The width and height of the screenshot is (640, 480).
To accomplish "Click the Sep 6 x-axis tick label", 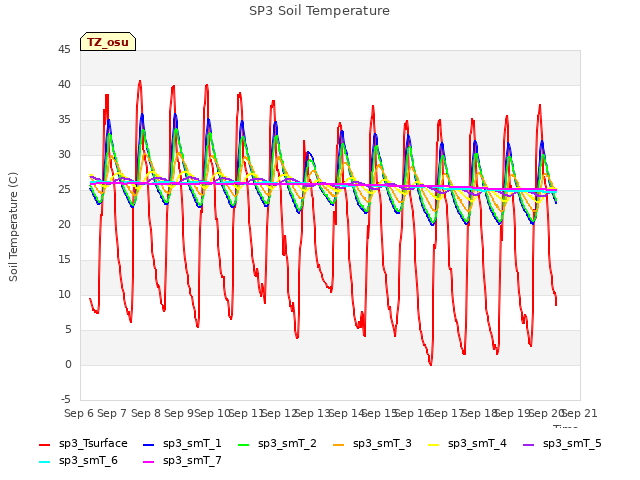I will [x=79, y=413].
